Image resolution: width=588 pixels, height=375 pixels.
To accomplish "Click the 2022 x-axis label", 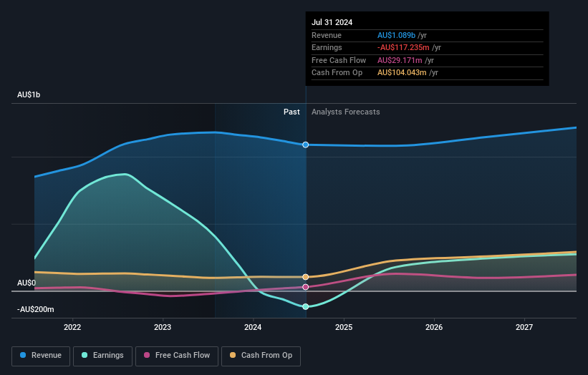I will coord(72,327).
